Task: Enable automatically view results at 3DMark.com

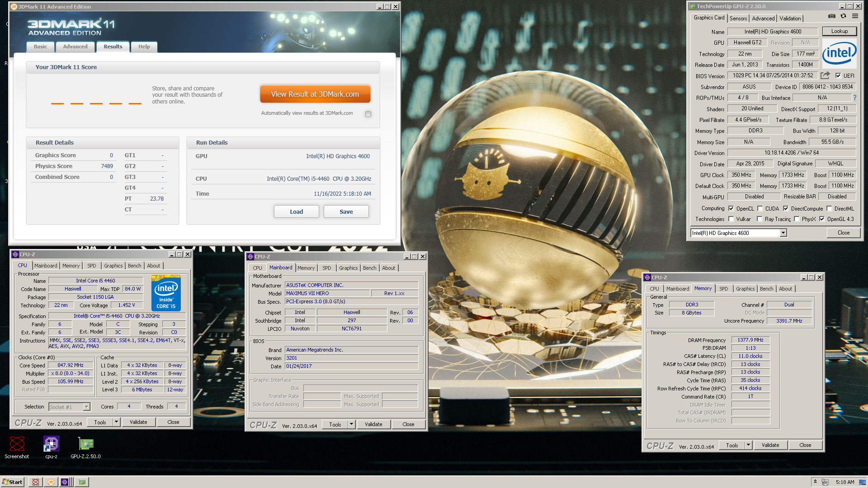Action: pos(368,114)
